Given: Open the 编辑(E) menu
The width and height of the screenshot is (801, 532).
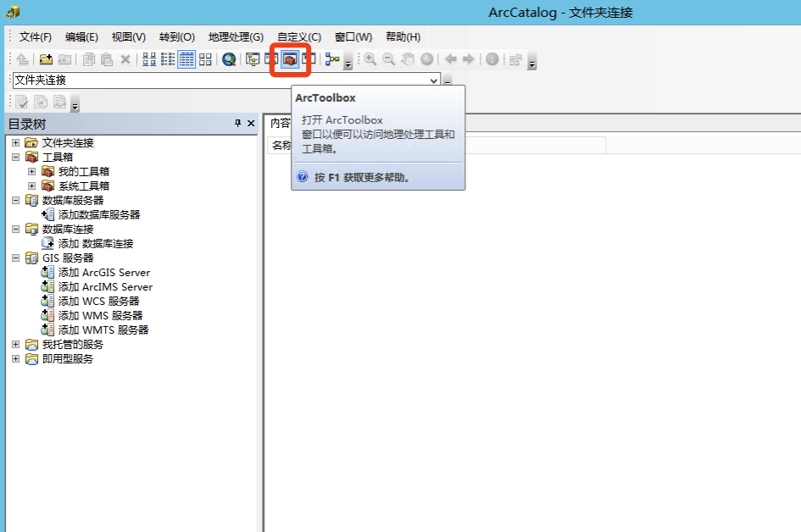Looking at the screenshot, I should point(81,36).
